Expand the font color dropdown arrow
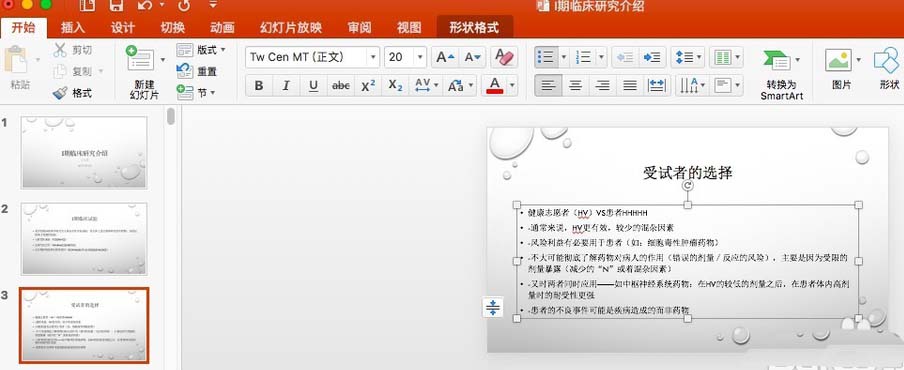This screenshot has height=370, width=904. [512, 86]
